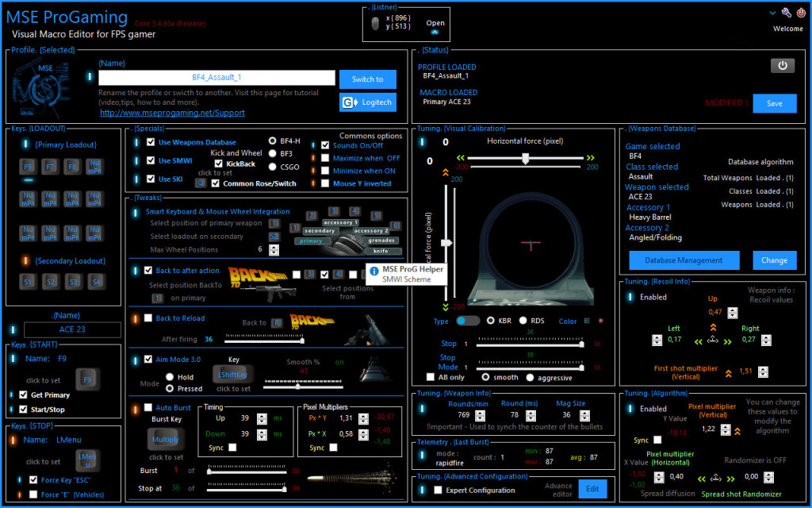Save the modified profile
Image resolution: width=812 pixels, height=508 pixels.
[775, 103]
